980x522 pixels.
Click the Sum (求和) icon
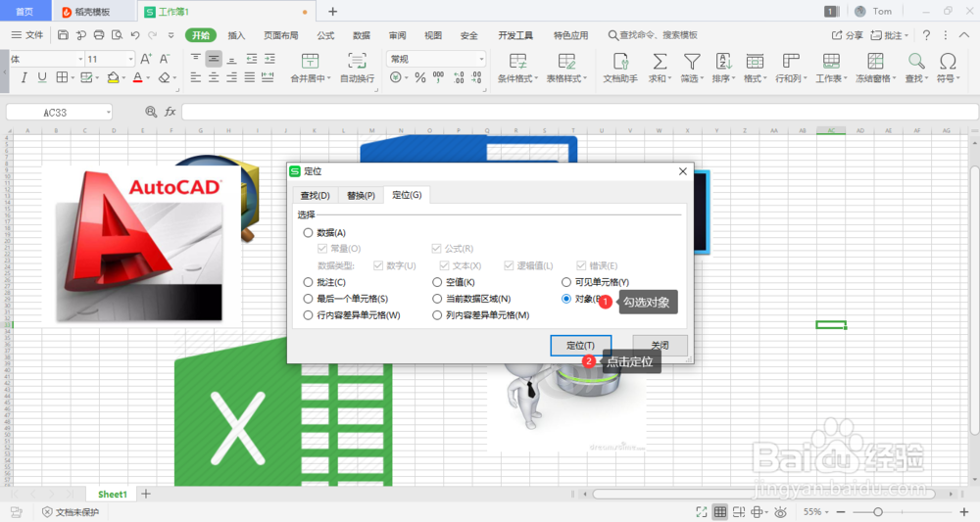tap(660, 61)
